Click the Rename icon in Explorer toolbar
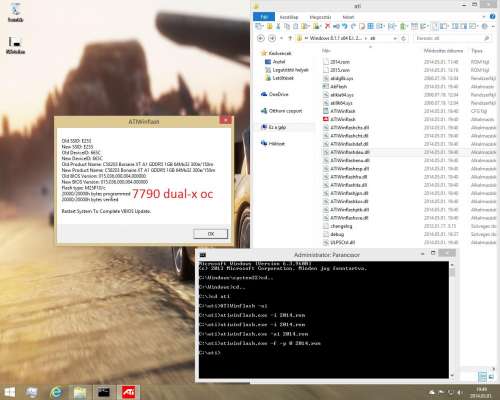The image size is (500, 400). click(336, 26)
